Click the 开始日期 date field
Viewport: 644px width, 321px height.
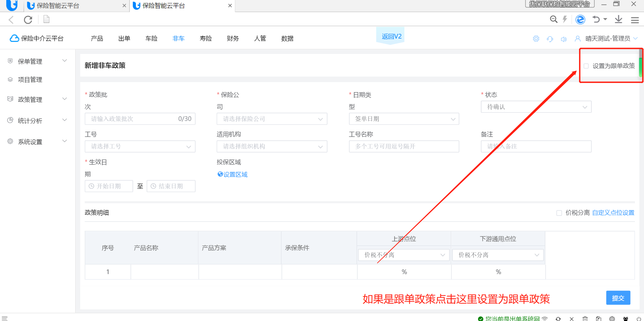[109, 186]
